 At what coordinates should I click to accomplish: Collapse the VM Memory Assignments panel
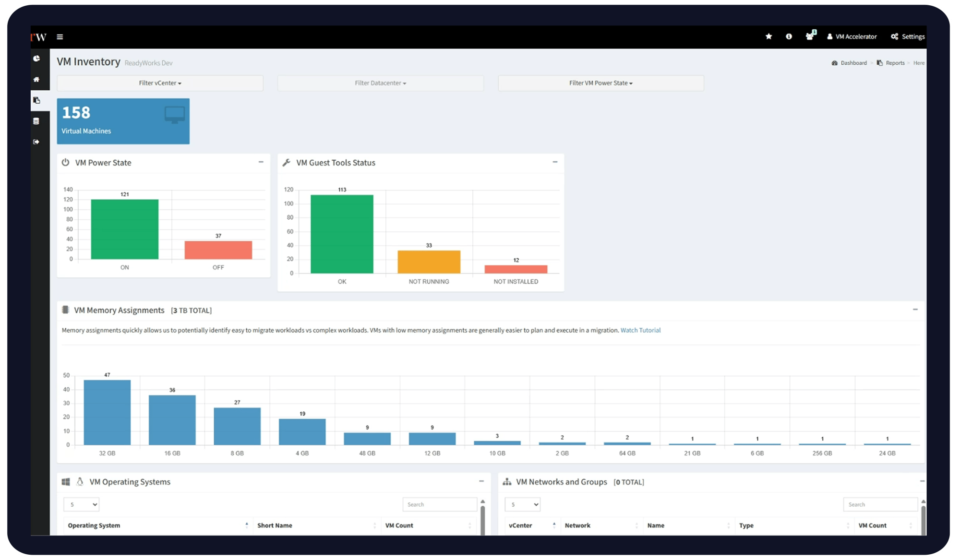tap(915, 310)
